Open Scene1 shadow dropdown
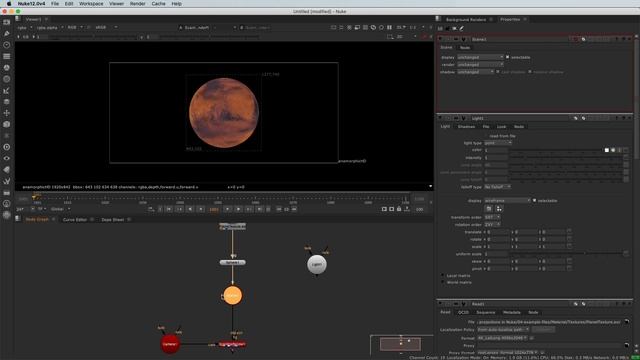This screenshot has height=360, width=640. pyautogui.click(x=476, y=72)
